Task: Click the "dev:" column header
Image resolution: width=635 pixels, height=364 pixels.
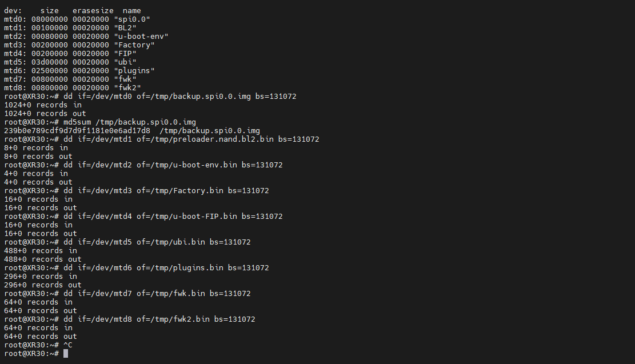Action: 13,11
